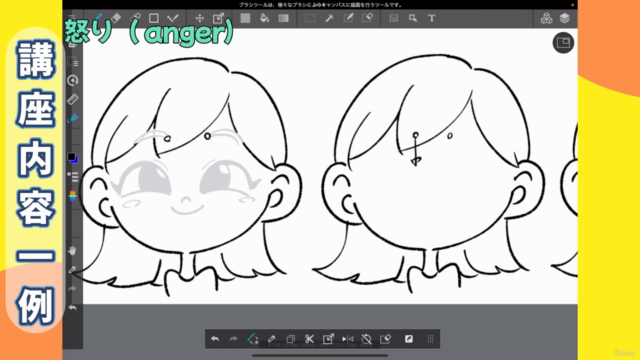
Task: Open the Transform tool in top toolbar
Action: 218,18
